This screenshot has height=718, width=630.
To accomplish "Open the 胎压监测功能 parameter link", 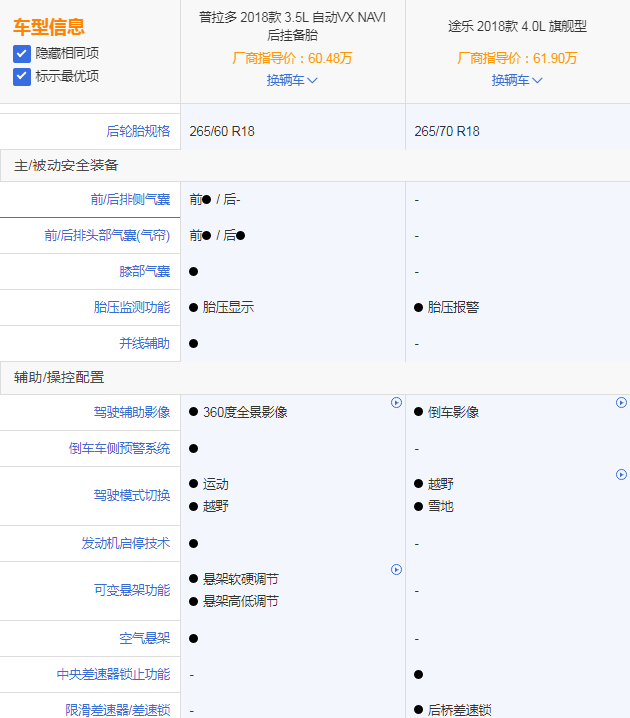I will pos(132,307).
